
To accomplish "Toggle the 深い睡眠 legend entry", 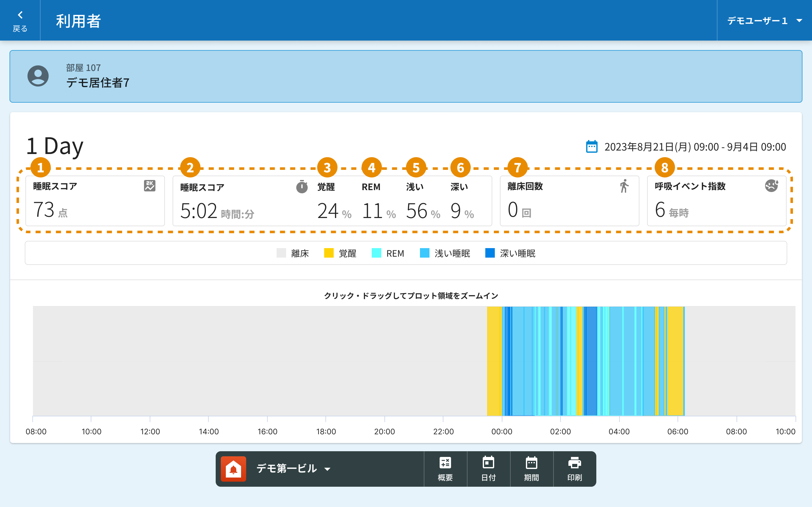I will tap(510, 253).
